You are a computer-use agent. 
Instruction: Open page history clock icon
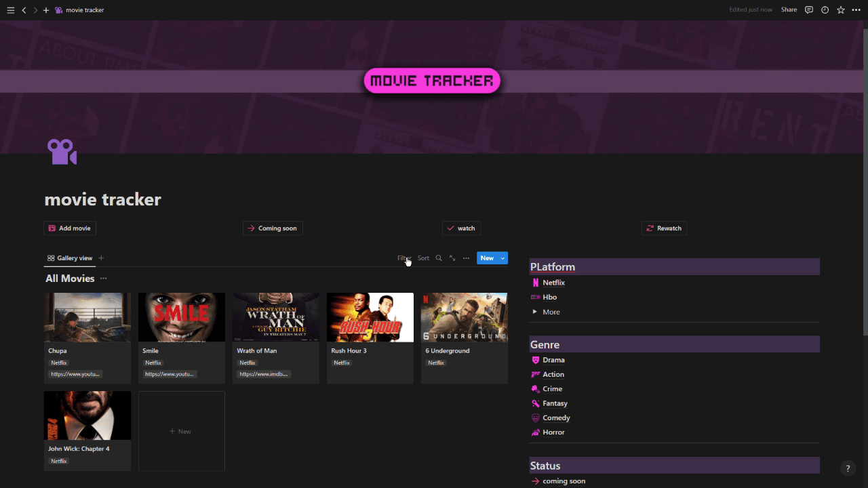pyautogui.click(x=825, y=10)
